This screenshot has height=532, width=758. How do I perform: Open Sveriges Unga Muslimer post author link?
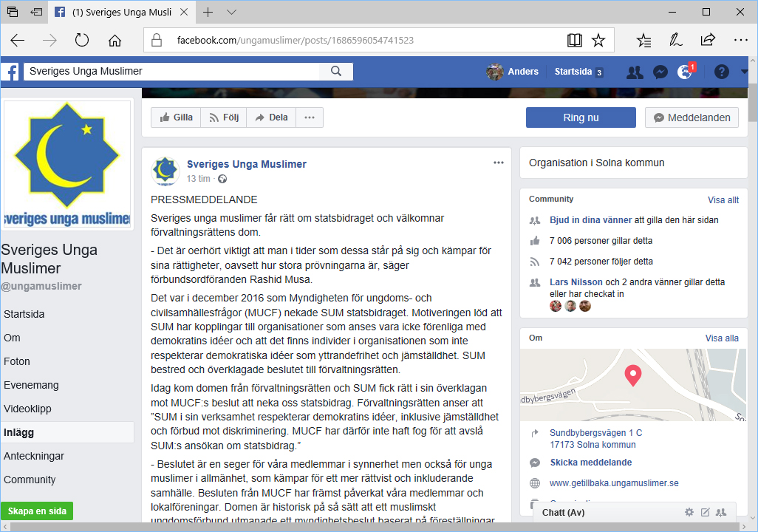click(x=247, y=164)
